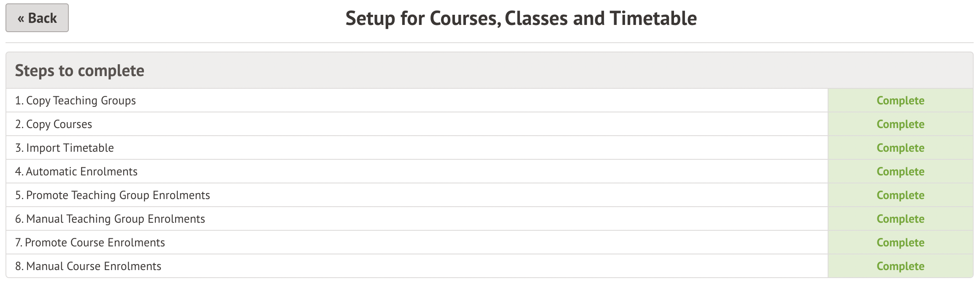Click the Setup for Courses, Classes and Timetable title
The image size is (980, 284).
coord(521,19)
